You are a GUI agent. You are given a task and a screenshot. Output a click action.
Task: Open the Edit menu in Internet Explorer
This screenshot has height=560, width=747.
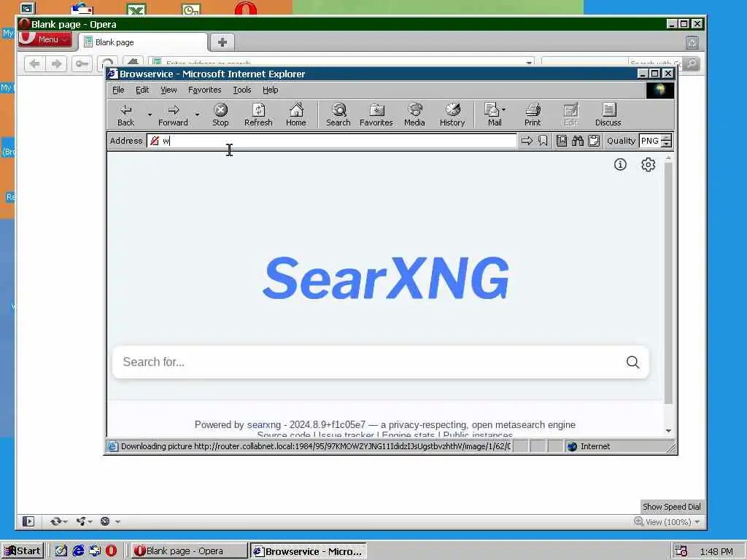click(x=142, y=90)
